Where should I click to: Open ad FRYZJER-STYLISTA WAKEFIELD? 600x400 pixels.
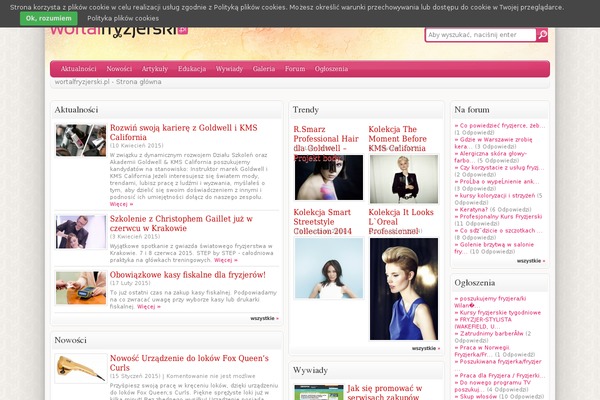483,323
